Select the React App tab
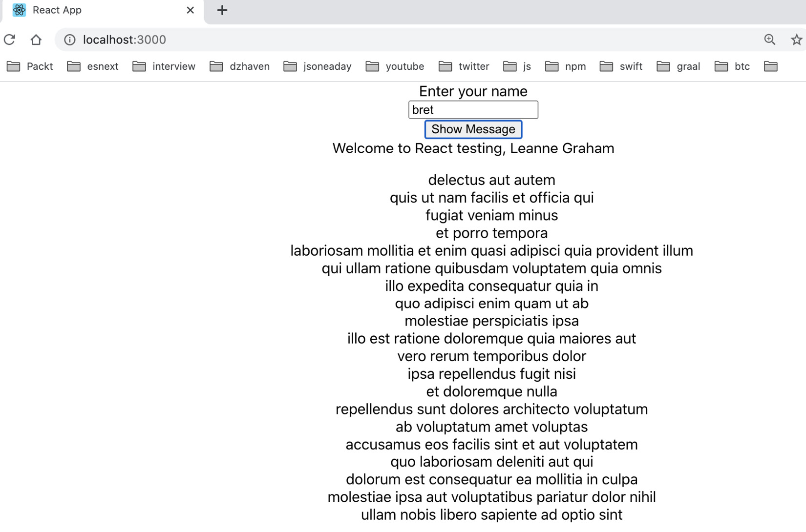The image size is (806, 532). click(103, 11)
